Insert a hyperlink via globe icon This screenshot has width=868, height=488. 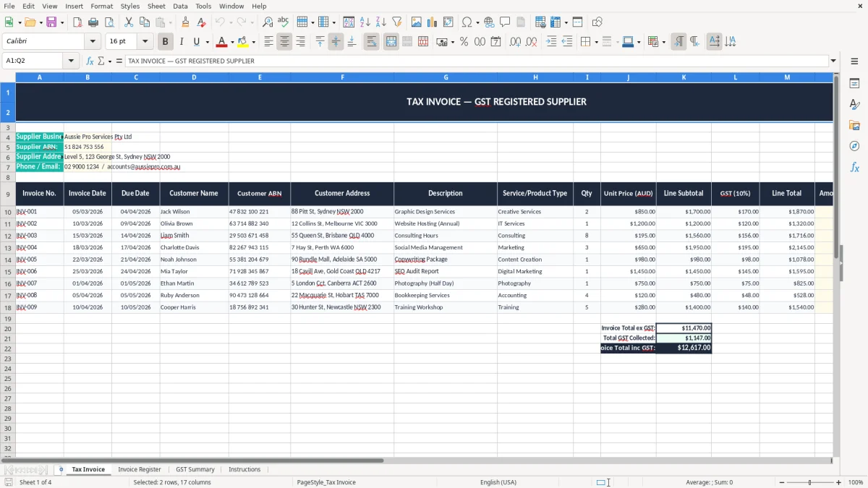pyautogui.click(x=489, y=22)
